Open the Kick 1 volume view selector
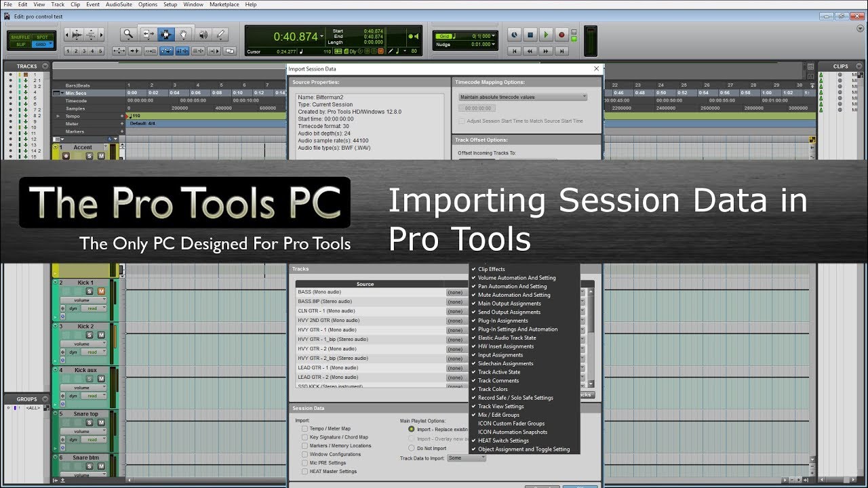Image resolution: width=868 pixels, height=488 pixels. [x=85, y=300]
